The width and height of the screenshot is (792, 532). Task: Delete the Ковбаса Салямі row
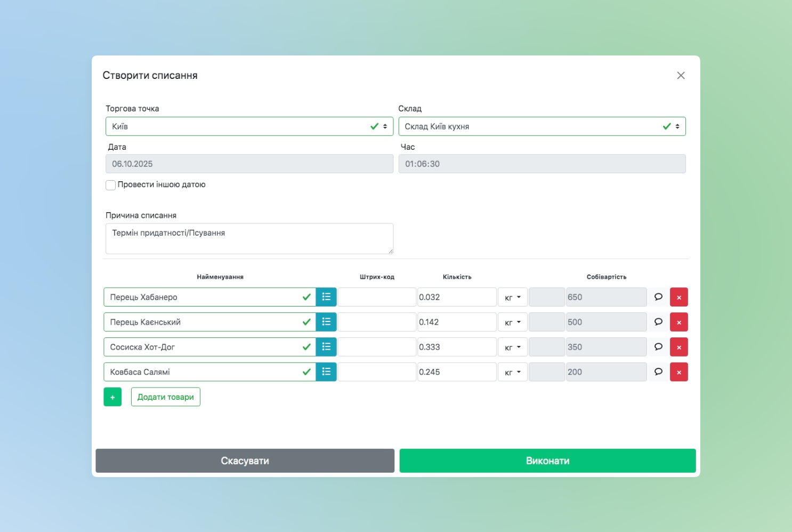(x=678, y=372)
